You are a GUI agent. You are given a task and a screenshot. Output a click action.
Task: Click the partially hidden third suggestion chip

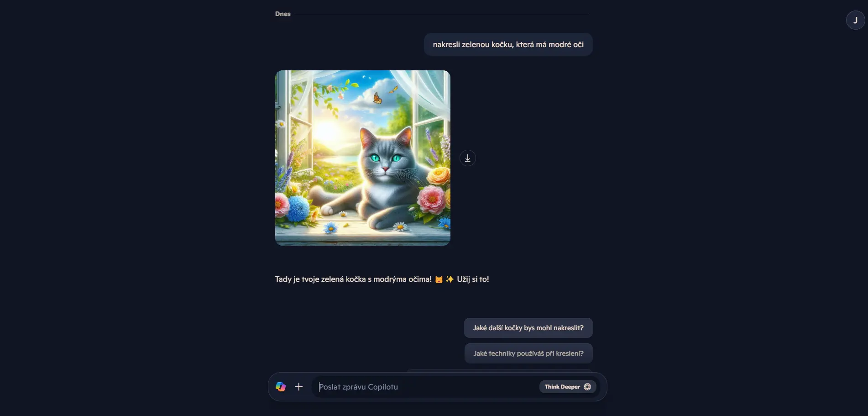click(499, 371)
